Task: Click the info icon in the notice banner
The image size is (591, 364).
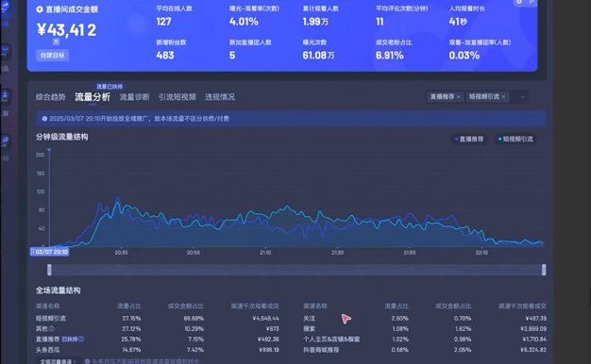Action: pyautogui.click(x=44, y=119)
